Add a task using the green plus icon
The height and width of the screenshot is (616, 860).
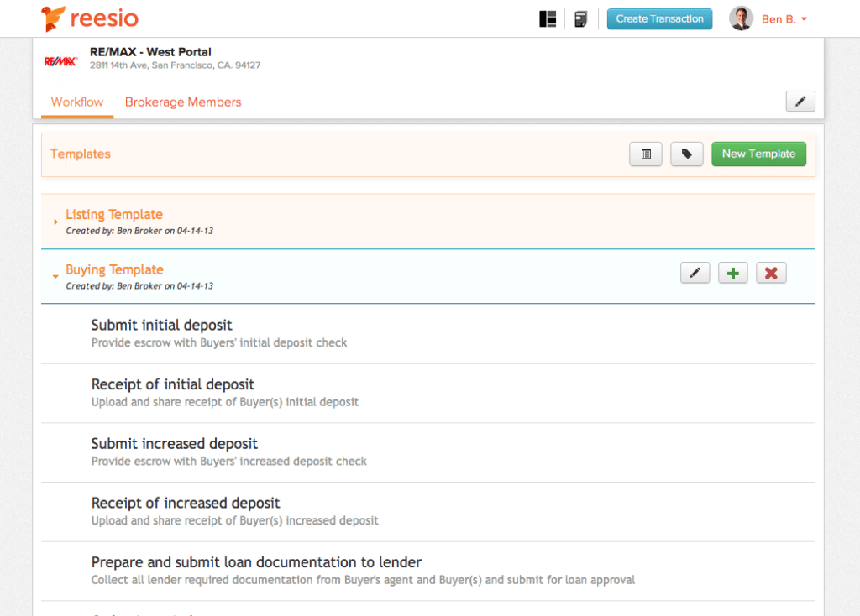(x=732, y=272)
